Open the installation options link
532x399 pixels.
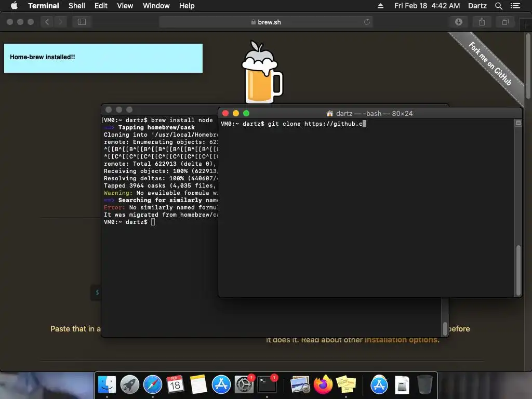click(x=402, y=340)
